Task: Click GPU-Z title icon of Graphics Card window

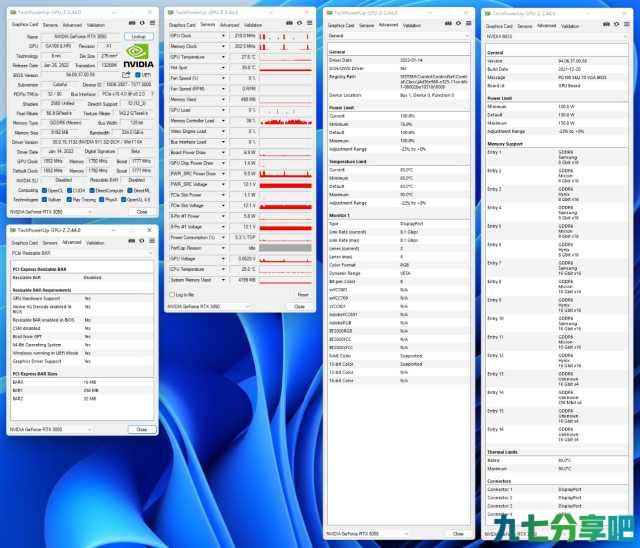Action: 13,13
